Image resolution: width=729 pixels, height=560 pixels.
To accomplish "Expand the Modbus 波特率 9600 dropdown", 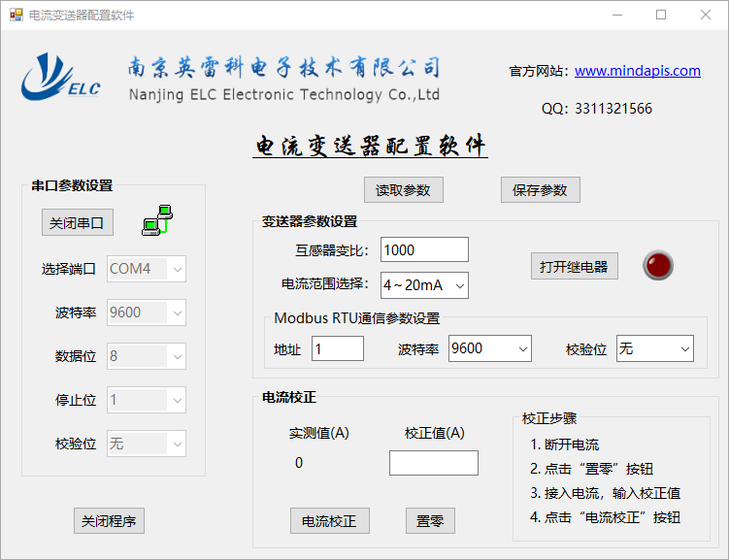I will (x=489, y=348).
